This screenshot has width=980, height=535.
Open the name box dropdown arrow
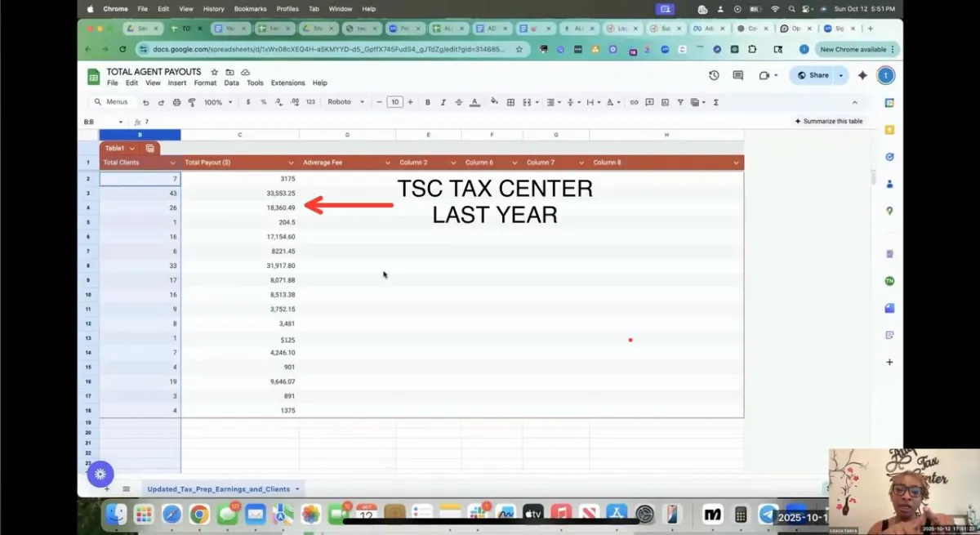pos(122,122)
